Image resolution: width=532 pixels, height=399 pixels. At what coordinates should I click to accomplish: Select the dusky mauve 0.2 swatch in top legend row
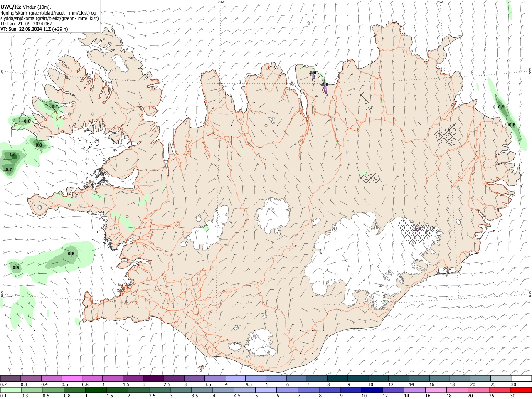[10, 378]
